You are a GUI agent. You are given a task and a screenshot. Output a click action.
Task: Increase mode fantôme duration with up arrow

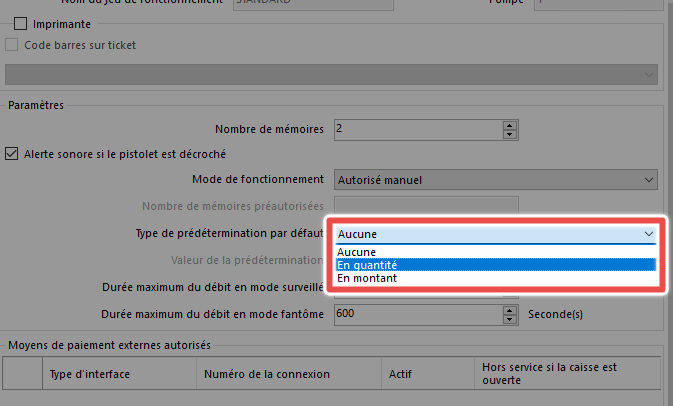pos(509,309)
